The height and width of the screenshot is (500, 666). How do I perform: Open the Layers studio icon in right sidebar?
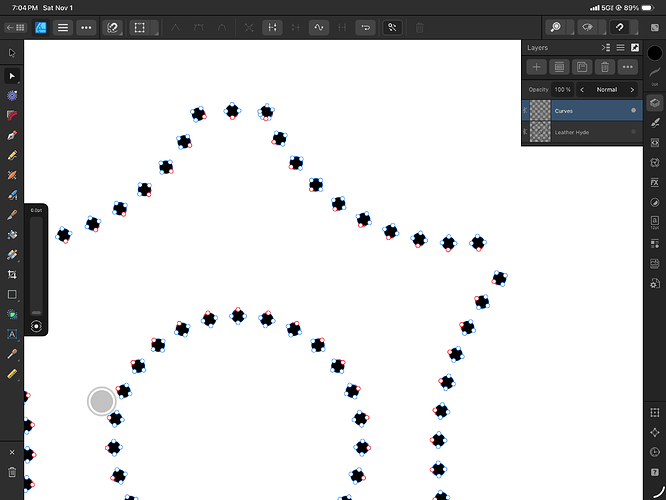coord(654,103)
